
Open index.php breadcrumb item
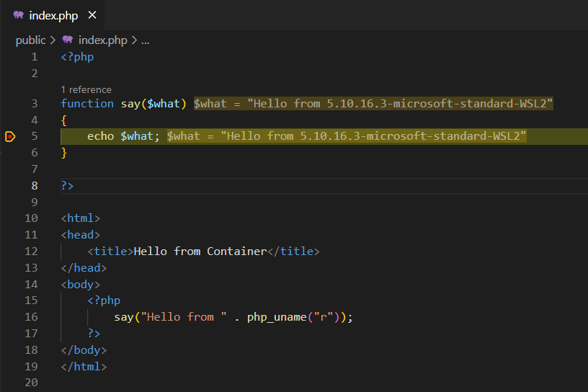click(103, 40)
